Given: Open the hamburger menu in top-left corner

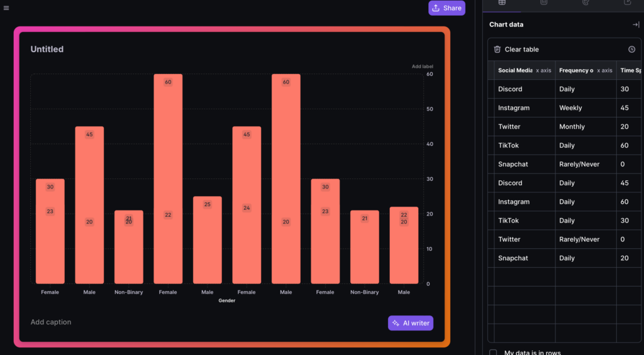Looking at the screenshot, I should point(6,8).
